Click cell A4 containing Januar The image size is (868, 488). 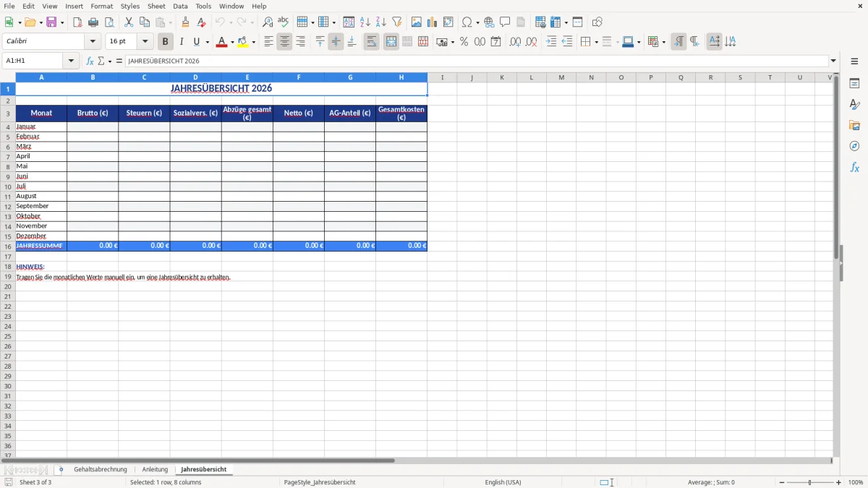click(41, 126)
